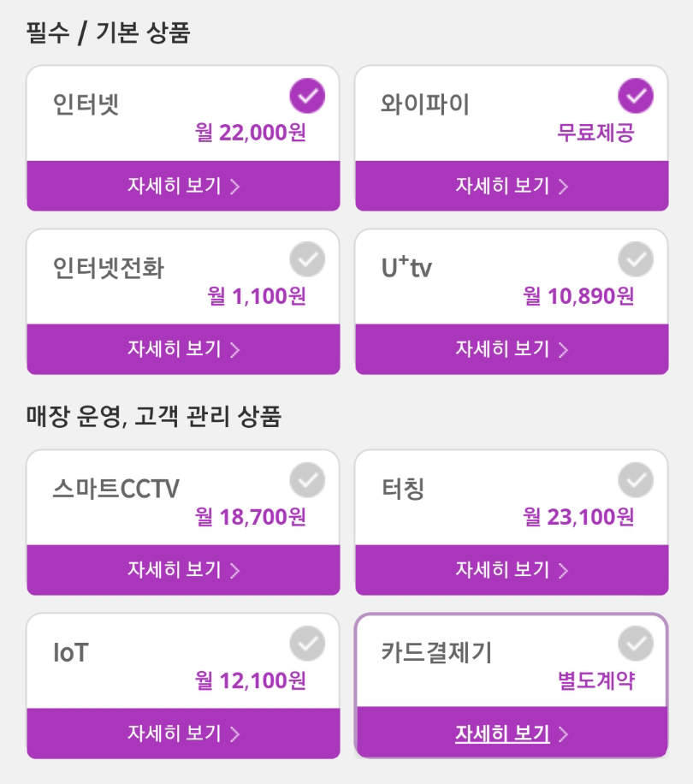Expand 자세히 보기 for 인터넷전화
Image resolution: width=693 pixels, height=784 pixels.
tap(183, 349)
